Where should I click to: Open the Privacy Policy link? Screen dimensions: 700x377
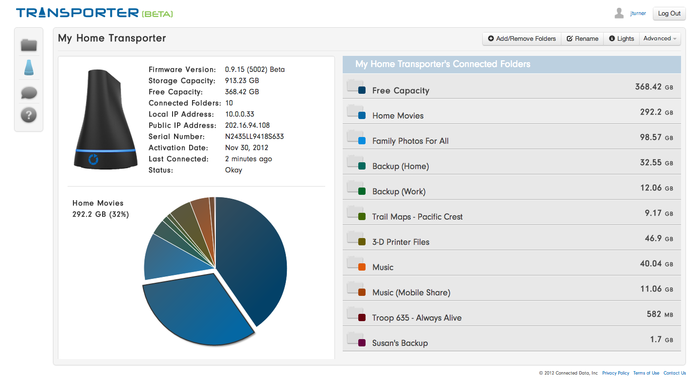[x=615, y=373]
